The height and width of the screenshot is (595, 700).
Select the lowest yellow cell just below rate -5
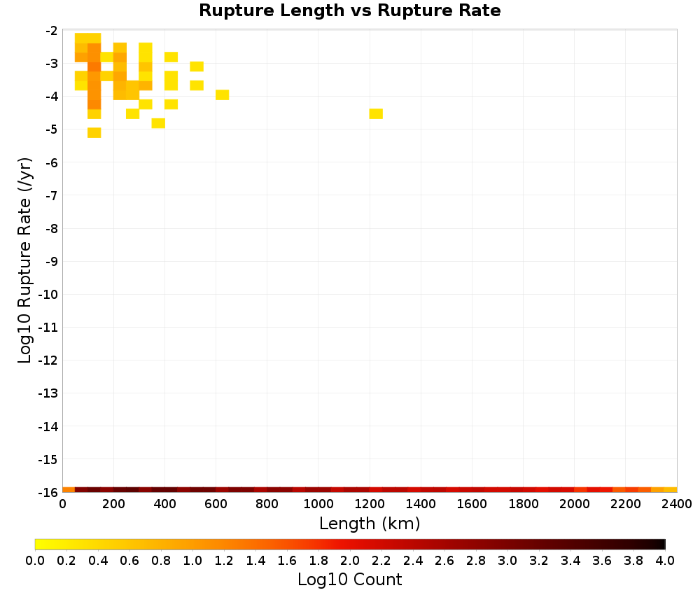94,132
